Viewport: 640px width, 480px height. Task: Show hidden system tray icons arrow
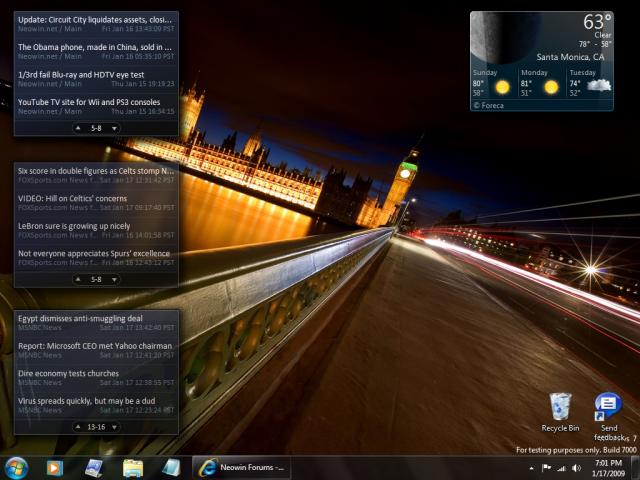tap(531, 468)
